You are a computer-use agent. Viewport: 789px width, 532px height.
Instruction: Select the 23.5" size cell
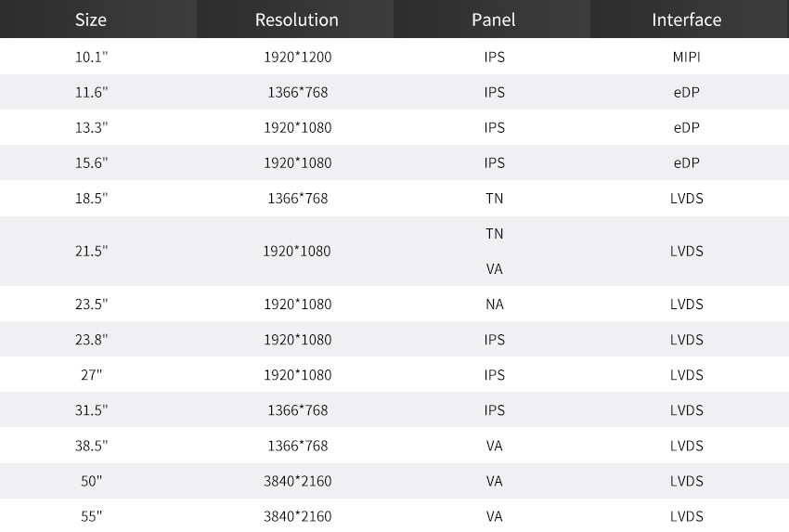(92, 305)
